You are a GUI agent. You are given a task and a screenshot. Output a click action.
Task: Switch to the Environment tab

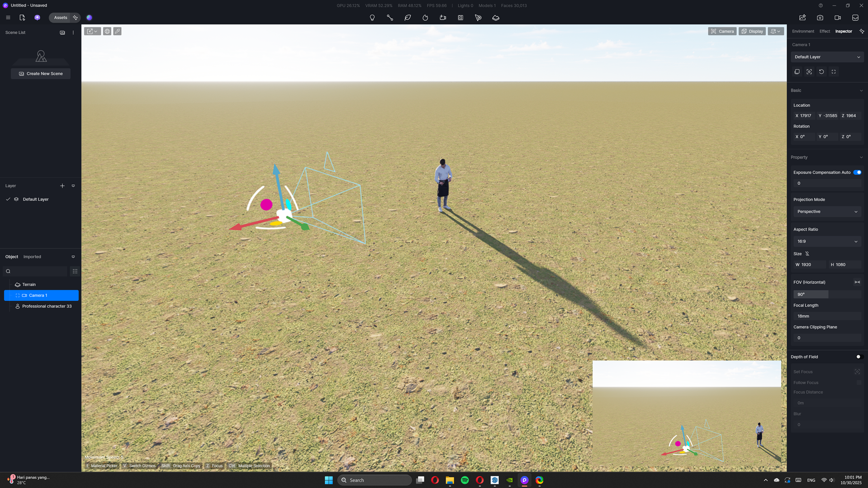point(803,31)
